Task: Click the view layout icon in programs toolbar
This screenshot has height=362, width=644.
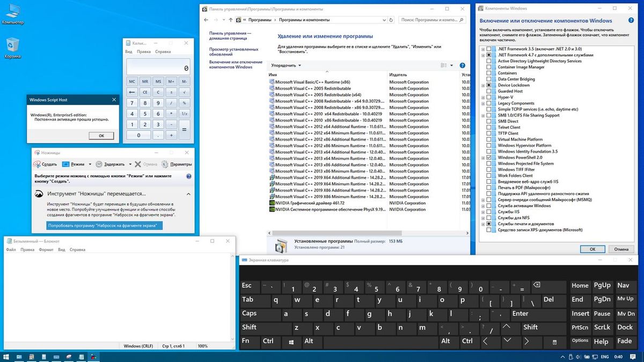Action: pyautogui.click(x=444, y=65)
